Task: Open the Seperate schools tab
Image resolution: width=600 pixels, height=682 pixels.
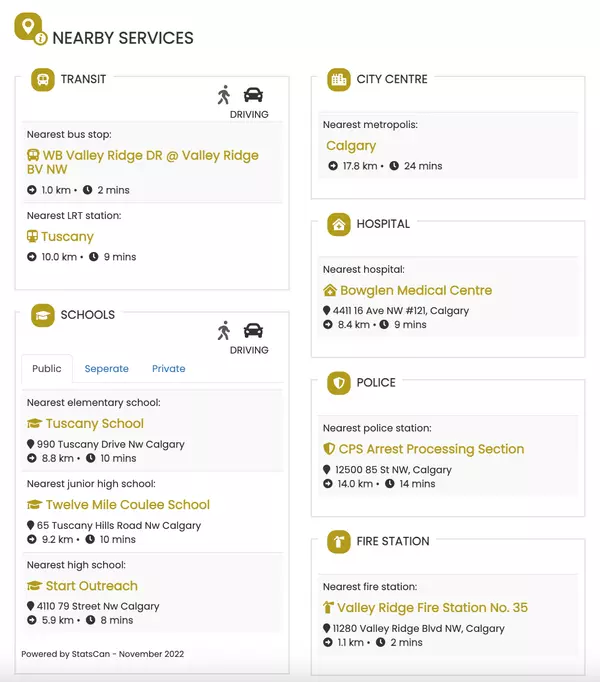Action: click(x=107, y=368)
